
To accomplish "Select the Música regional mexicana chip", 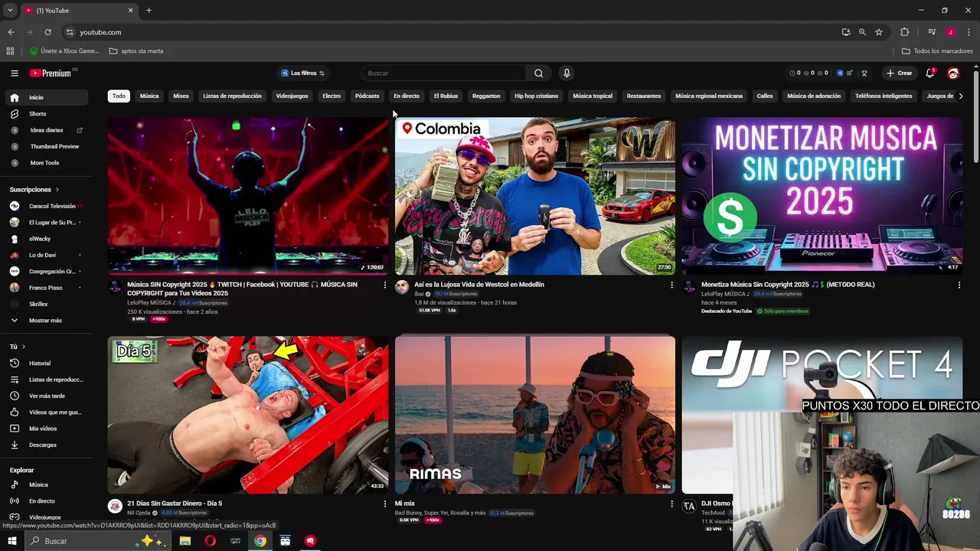I will (709, 96).
